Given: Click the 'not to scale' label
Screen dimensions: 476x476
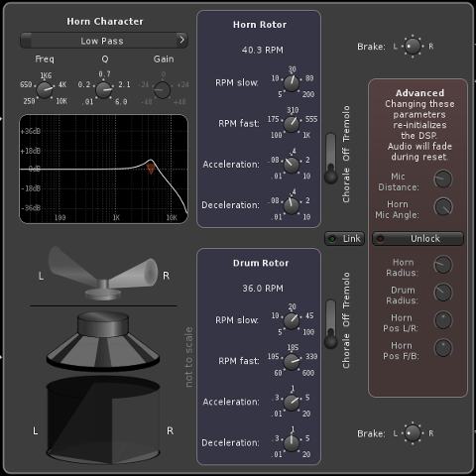Looking at the screenshot, I should click(x=188, y=357).
